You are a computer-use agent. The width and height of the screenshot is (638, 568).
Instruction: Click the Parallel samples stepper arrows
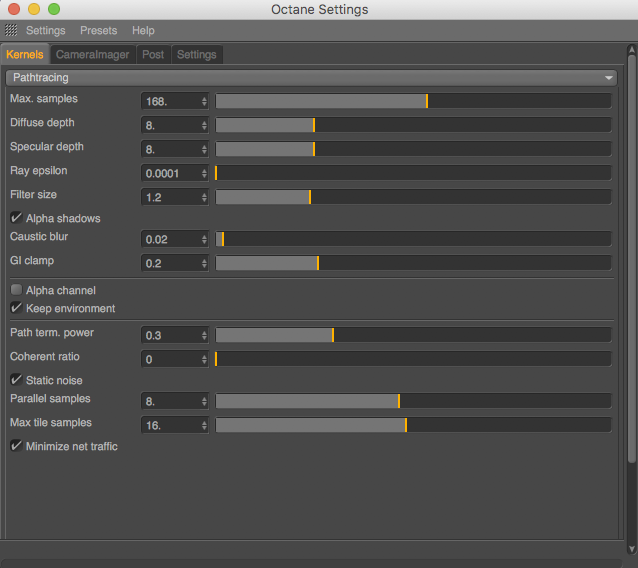[204, 402]
